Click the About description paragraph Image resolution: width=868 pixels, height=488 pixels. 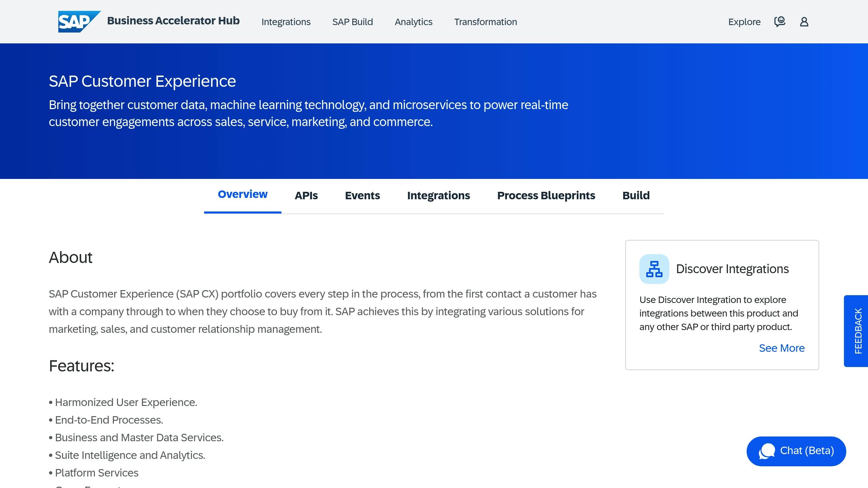[x=323, y=311]
